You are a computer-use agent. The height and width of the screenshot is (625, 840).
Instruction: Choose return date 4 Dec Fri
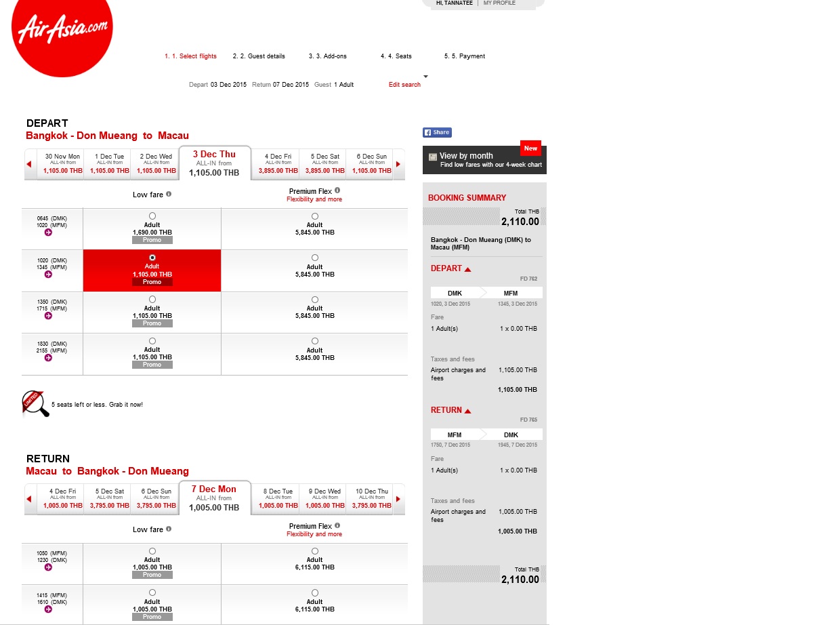pyautogui.click(x=62, y=499)
